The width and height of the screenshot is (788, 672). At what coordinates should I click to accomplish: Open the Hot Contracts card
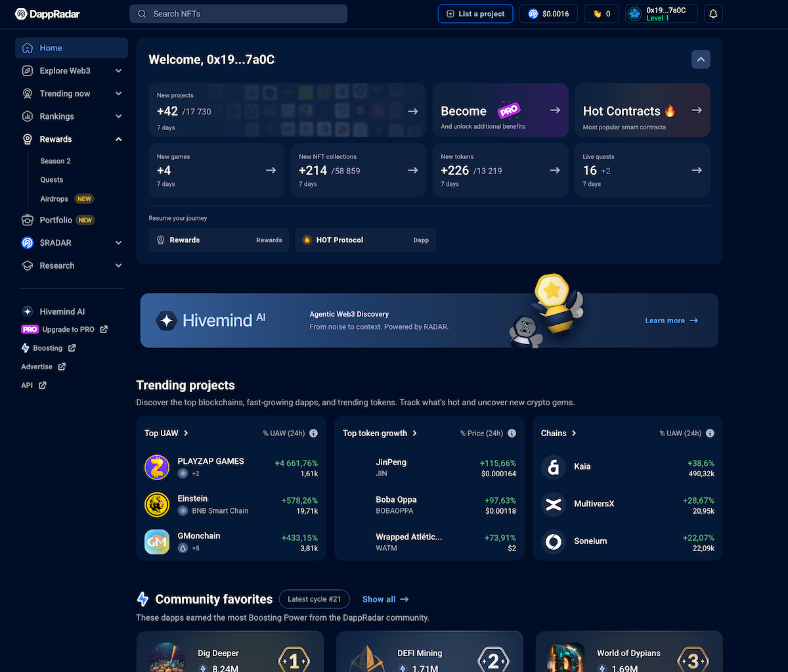pos(642,110)
